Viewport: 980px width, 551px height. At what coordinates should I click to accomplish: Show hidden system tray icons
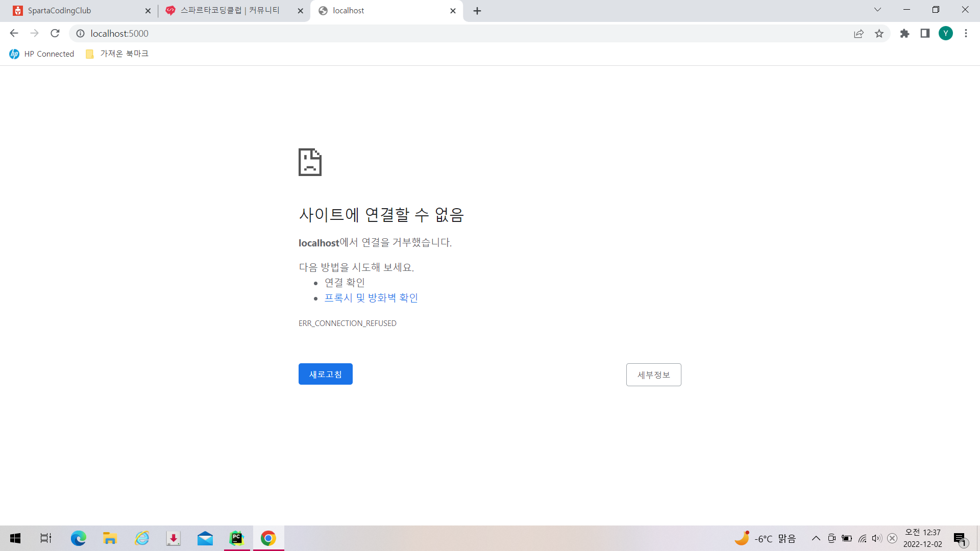(x=816, y=538)
